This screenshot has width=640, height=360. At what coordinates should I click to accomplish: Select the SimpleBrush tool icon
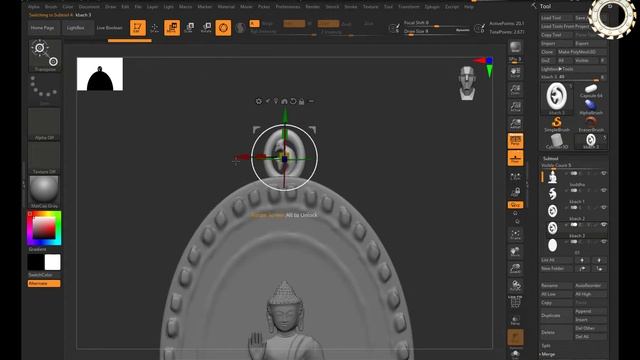click(x=557, y=124)
